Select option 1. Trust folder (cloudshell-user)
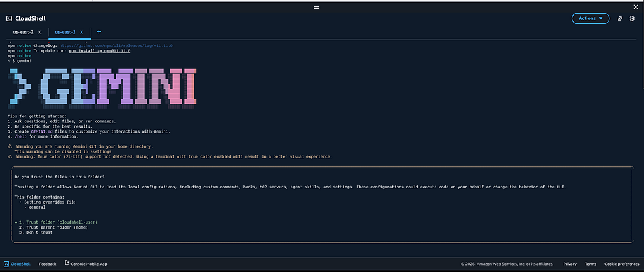The width and height of the screenshot is (644, 272). coord(58,222)
